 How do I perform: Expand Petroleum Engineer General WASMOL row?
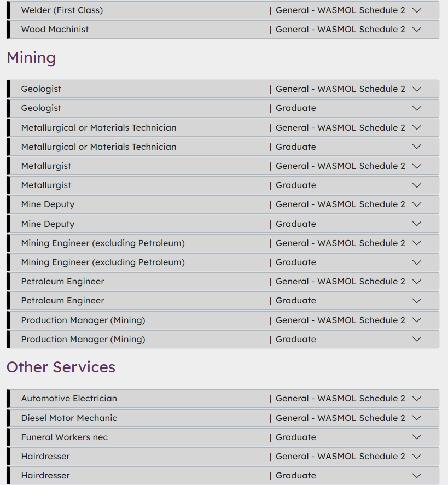pyautogui.click(x=417, y=282)
